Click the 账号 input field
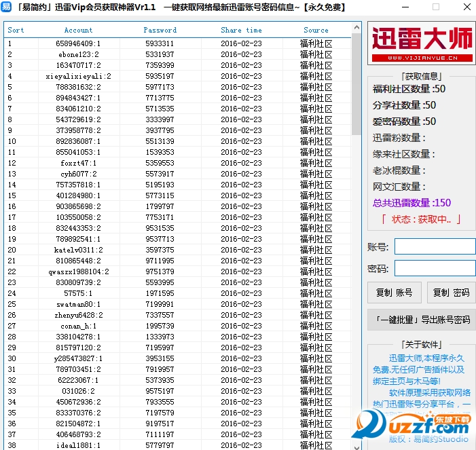This screenshot has height=450, width=476. coord(435,246)
